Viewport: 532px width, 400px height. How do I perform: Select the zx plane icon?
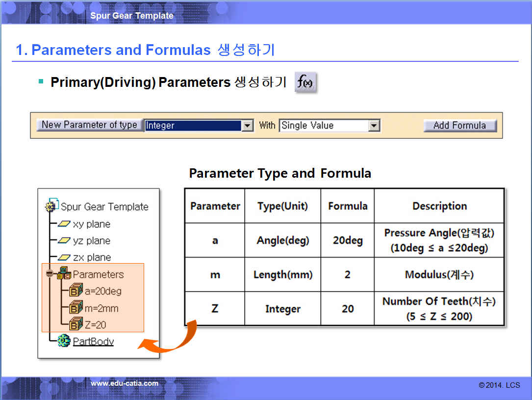(64, 258)
